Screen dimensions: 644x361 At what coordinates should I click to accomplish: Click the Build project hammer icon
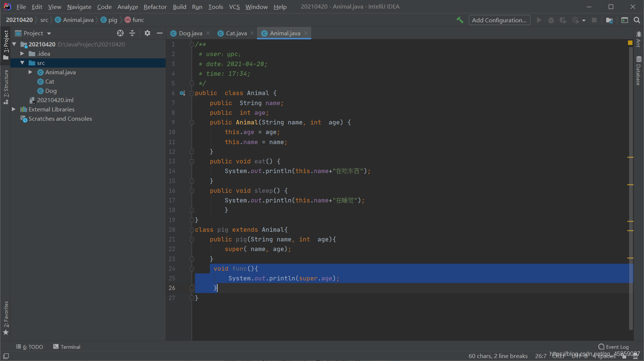click(460, 20)
